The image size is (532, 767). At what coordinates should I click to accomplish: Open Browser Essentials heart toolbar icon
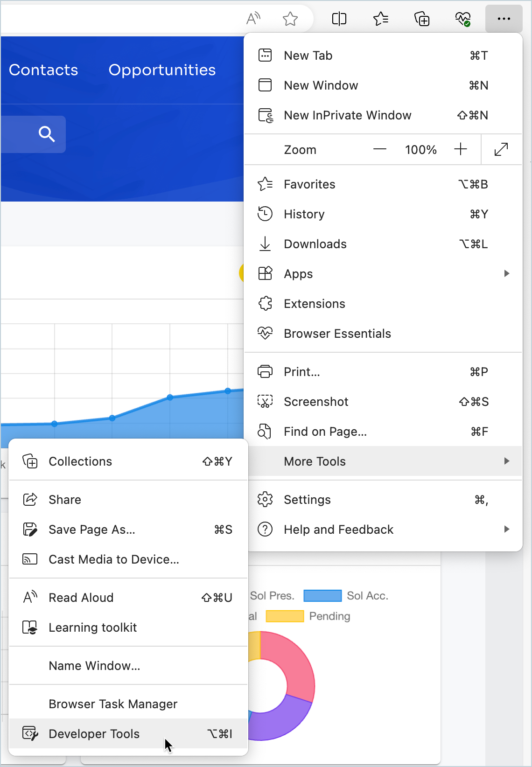[x=463, y=19]
